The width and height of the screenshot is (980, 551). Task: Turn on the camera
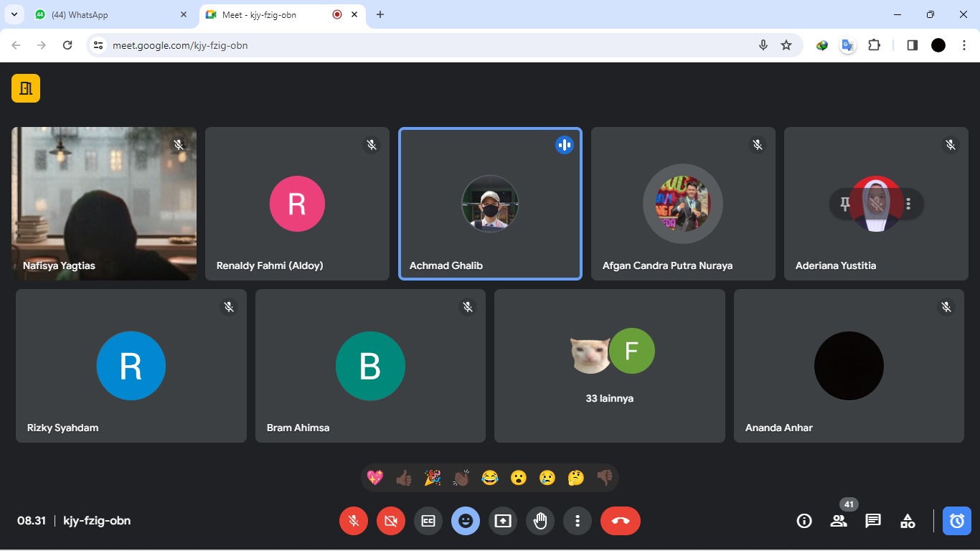point(391,521)
